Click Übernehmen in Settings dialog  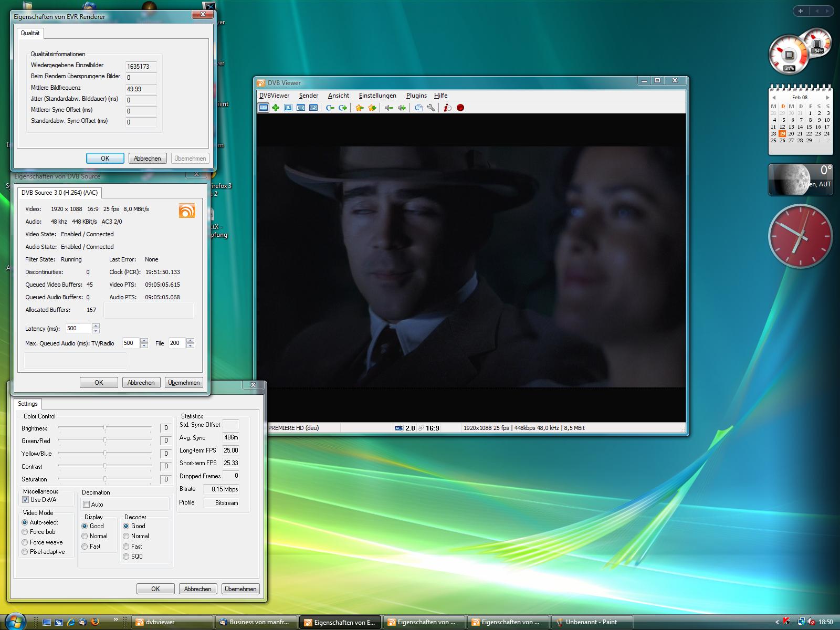pos(240,589)
